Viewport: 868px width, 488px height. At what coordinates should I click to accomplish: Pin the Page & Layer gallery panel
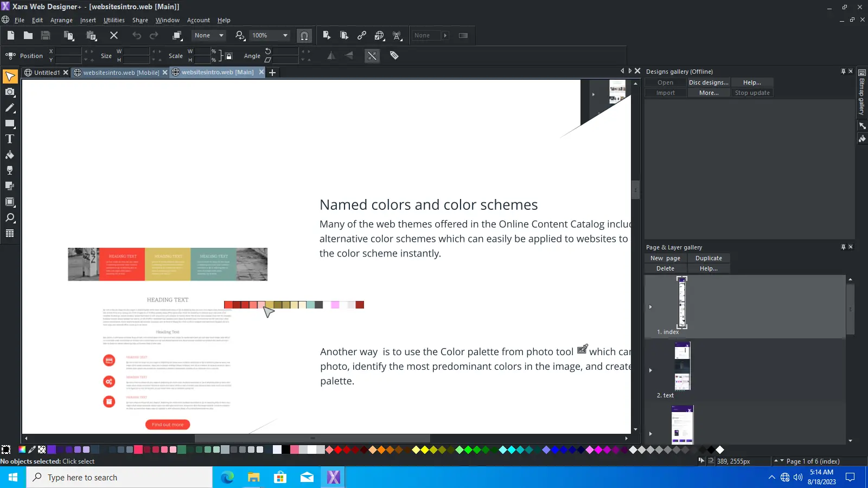pos(843,247)
